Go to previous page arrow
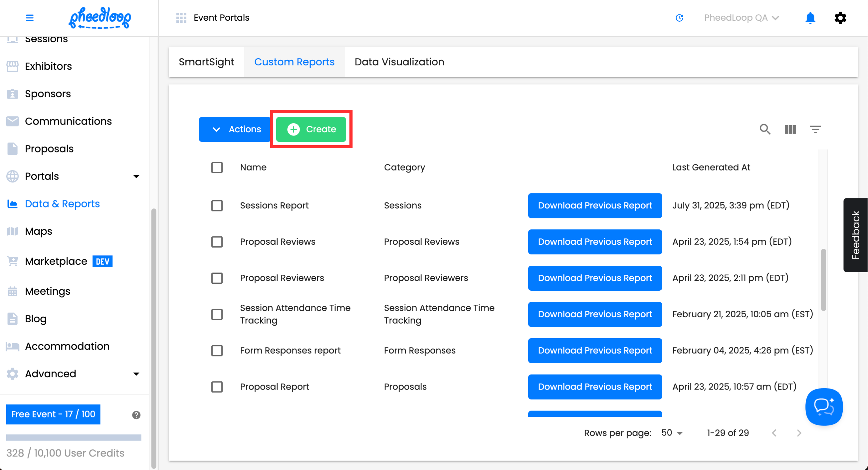 pos(774,433)
